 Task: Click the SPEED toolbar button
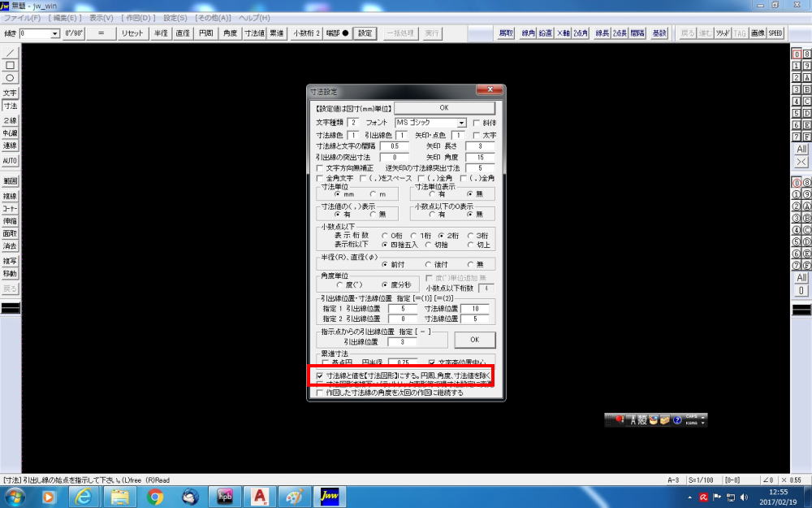click(775, 33)
